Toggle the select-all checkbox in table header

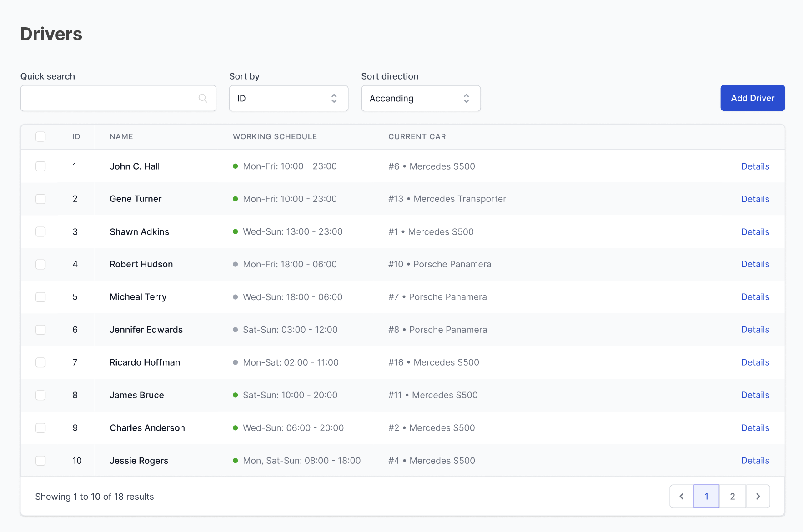pyautogui.click(x=40, y=136)
